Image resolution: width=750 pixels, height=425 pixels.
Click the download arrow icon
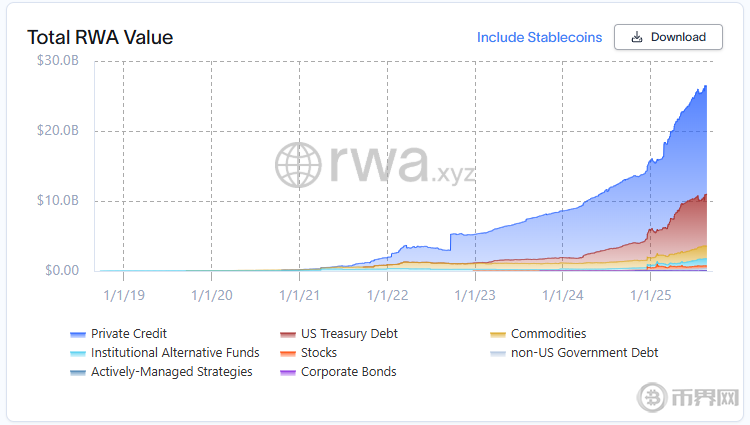(637, 37)
